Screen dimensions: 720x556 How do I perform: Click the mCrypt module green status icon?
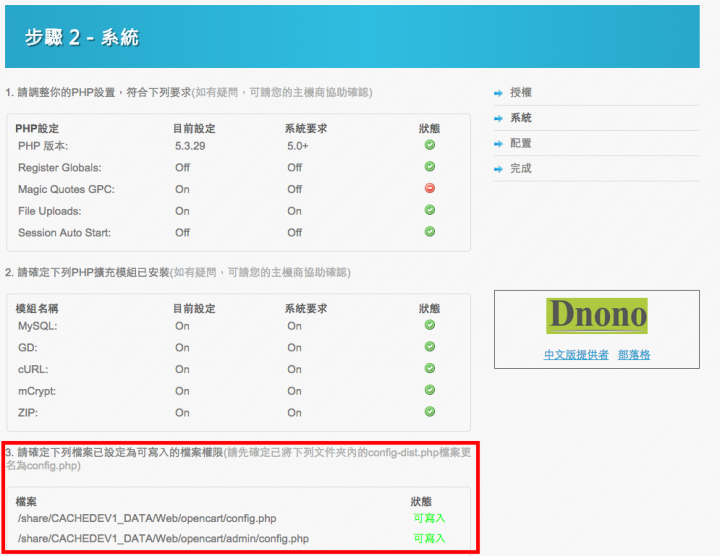(x=429, y=390)
